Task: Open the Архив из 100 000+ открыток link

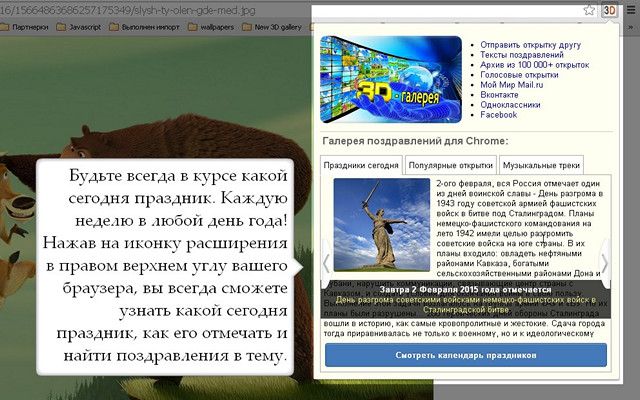Action: [534, 65]
